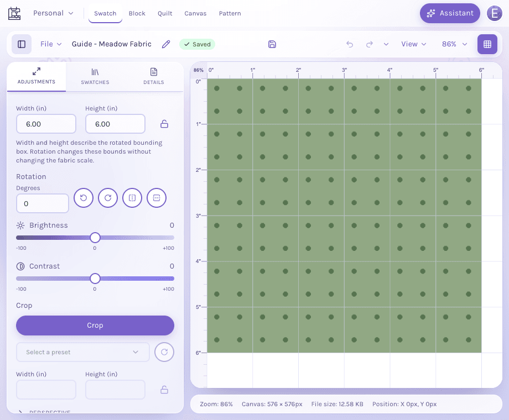Click the Contrast half-circle icon
Viewport: 509px width, 420px height.
[x=20, y=266]
